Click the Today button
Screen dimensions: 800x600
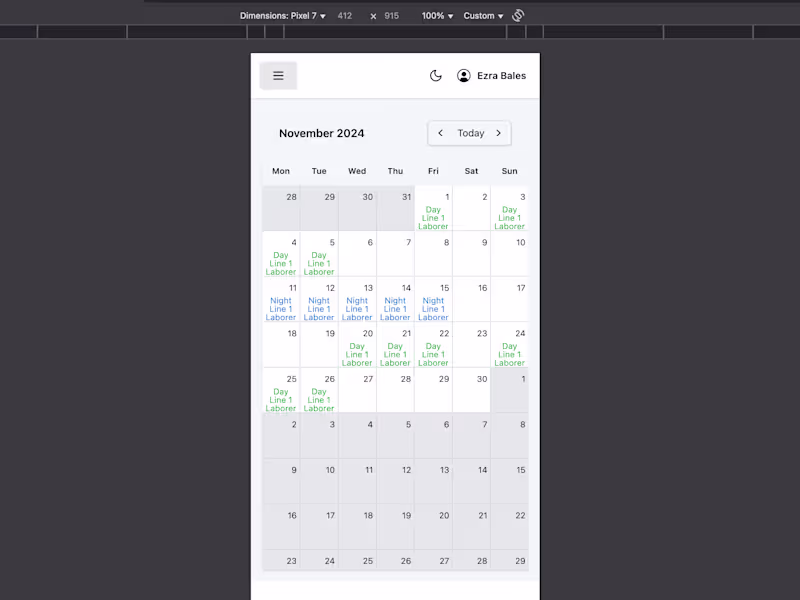[470, 133]
